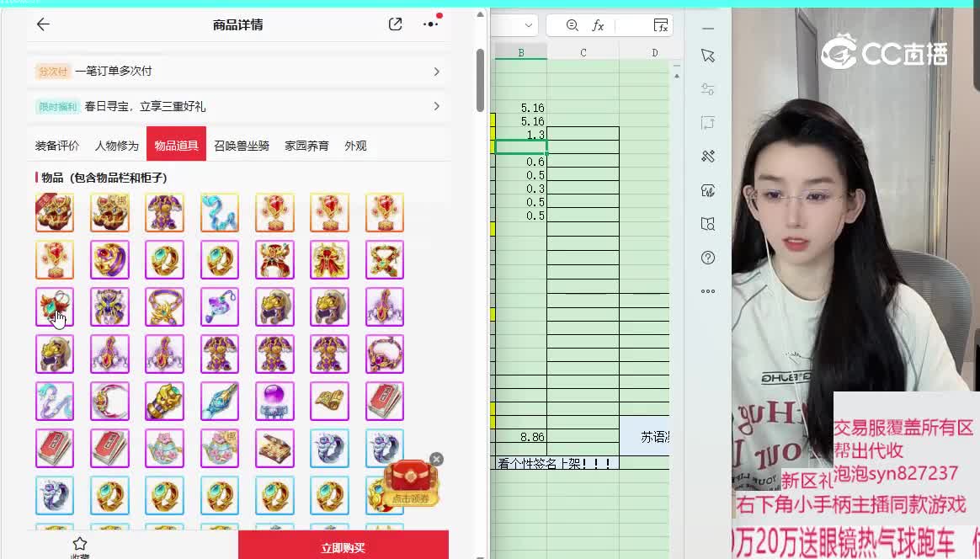Open the name box dropdown arrow
Image resolution: width=980 pixels, height=559 pixels.
(x=528, y=25)
